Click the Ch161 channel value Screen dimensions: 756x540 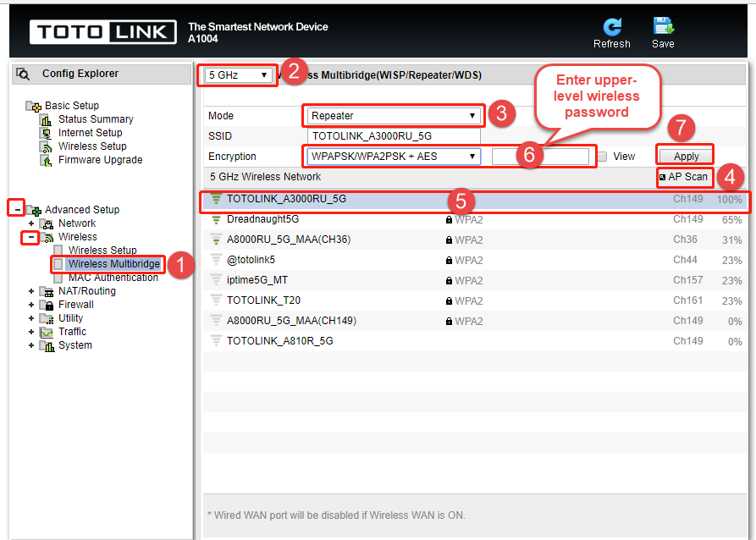coord(688,300)
